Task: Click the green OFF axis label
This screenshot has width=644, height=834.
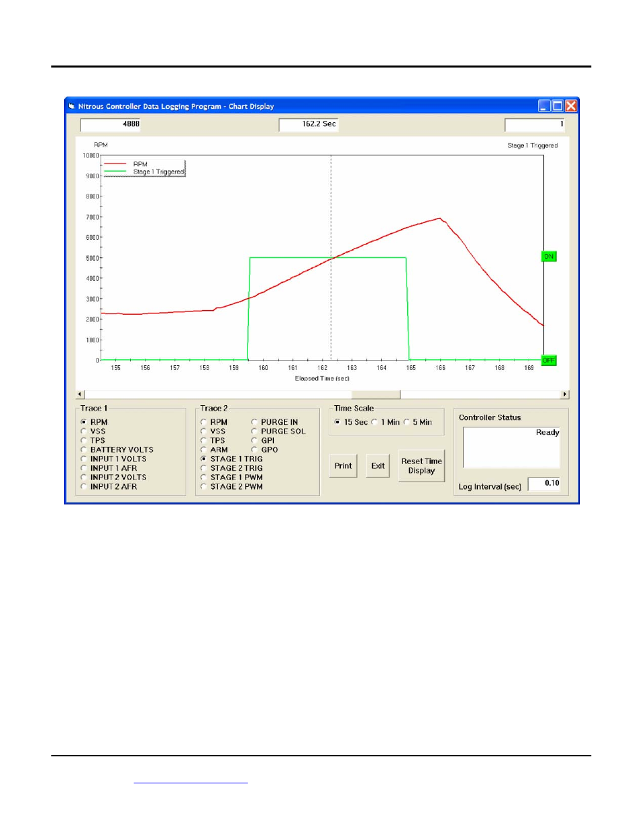Action: coord(549,361)
